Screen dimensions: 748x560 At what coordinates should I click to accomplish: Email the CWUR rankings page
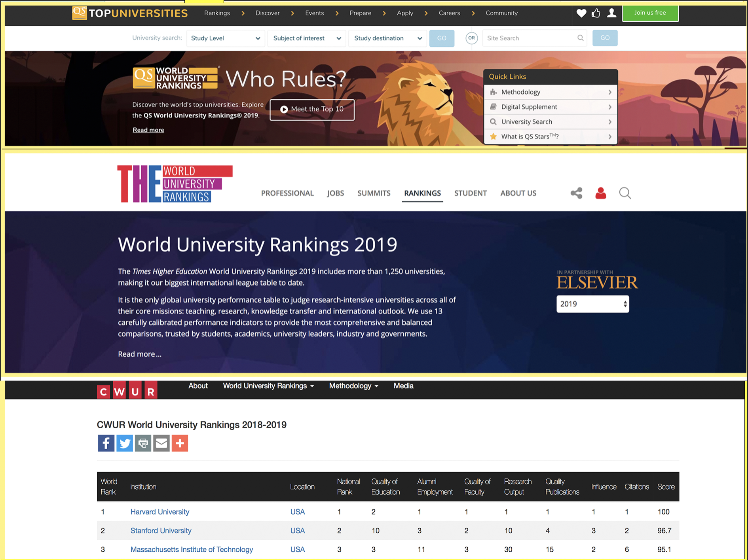(x=161, y=443)
